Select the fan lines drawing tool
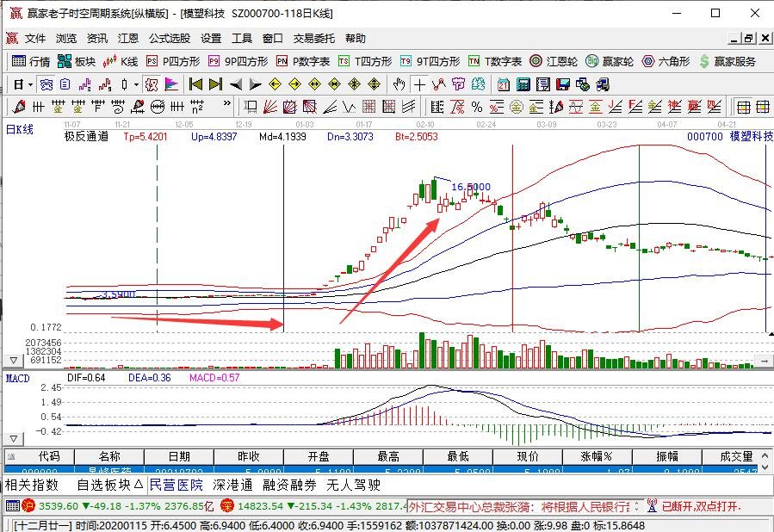This screenshot has height=532, width=774. (270, 107)
